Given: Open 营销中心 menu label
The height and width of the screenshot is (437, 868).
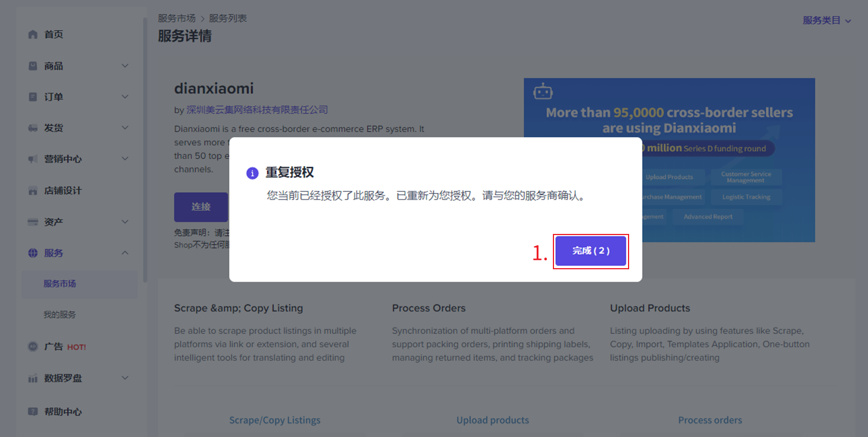Looking at the screenshot, I should pyautogui.click(x=63, y=159).
